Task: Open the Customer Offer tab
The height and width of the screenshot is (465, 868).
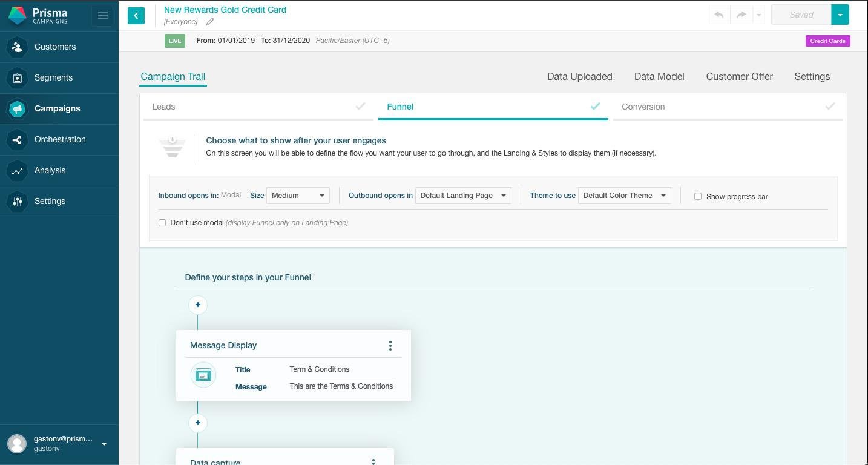Action: click(x=739, y=76)
